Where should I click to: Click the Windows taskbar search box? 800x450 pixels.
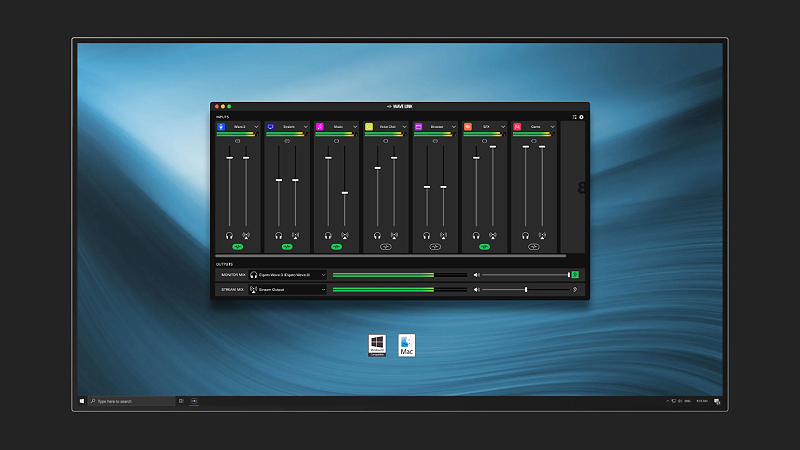point(130,401)
